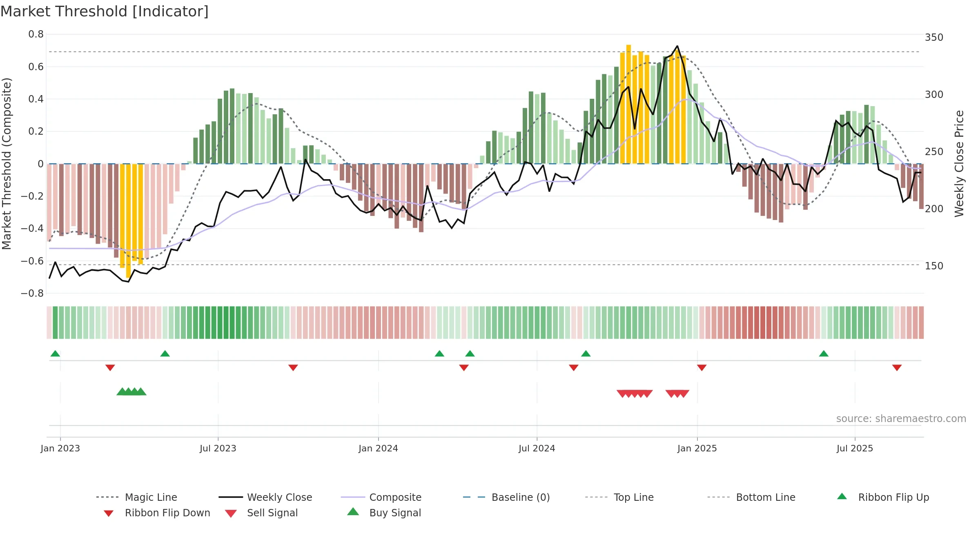The width and height of the screenshot is (980, 551).
Task: Click the Market Threshold (Composite) axis title
Action: pos(7,163)
